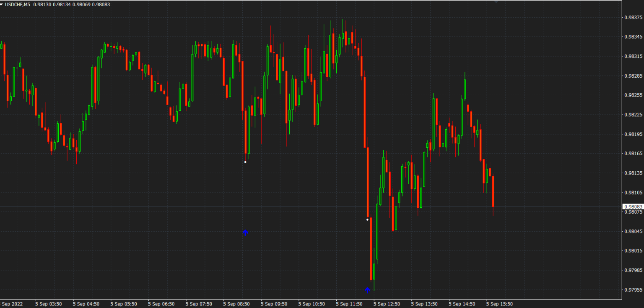The image size is (644, 308).
Task: Click price scale label 0.97955
Action: point(633,290)
